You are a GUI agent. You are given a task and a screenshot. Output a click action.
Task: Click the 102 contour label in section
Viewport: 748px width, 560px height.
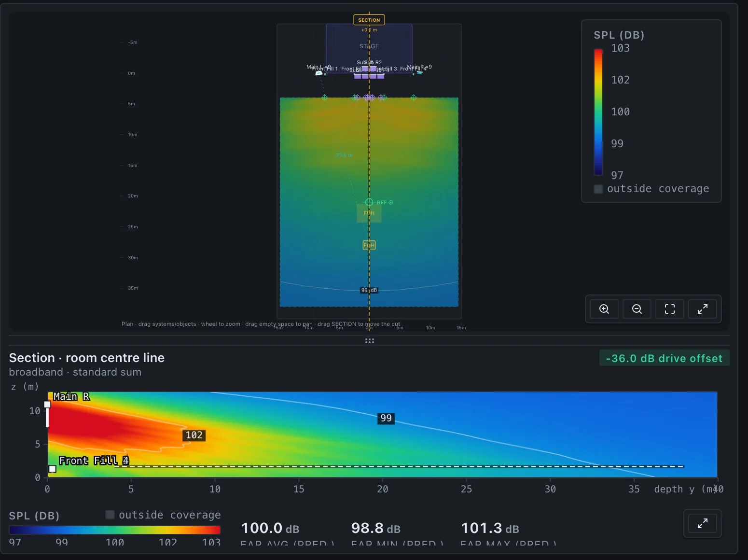pyautogui.click(x=194, y=435)
